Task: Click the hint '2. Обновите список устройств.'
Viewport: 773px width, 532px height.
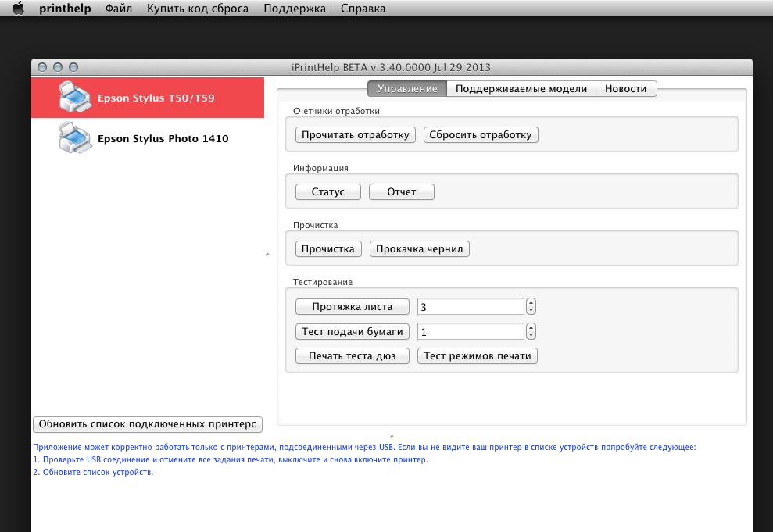Action: pyautogui.click(x=93, y=472)
